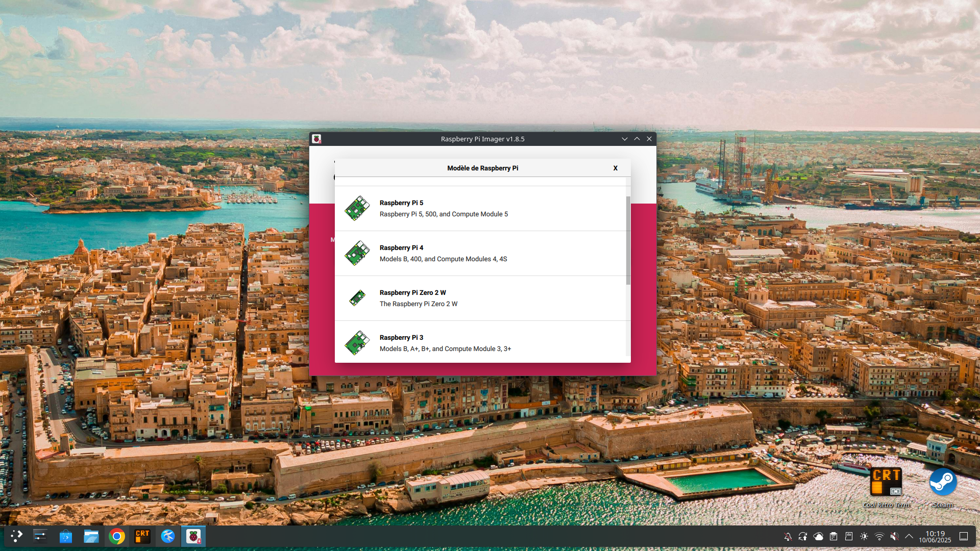
Task: Open the Wi-Fi network tray icon
Action: [879, 536]
